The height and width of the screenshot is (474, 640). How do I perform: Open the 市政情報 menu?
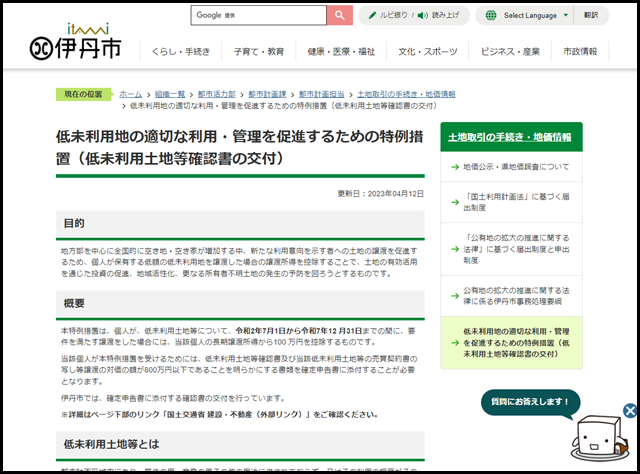580,51
